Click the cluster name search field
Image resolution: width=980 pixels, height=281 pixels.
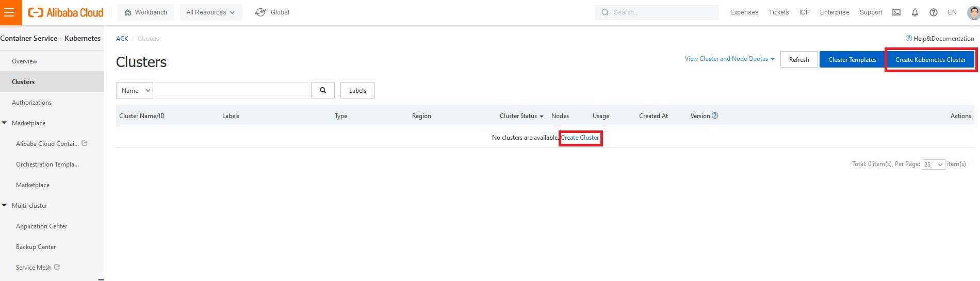(232, 90)
